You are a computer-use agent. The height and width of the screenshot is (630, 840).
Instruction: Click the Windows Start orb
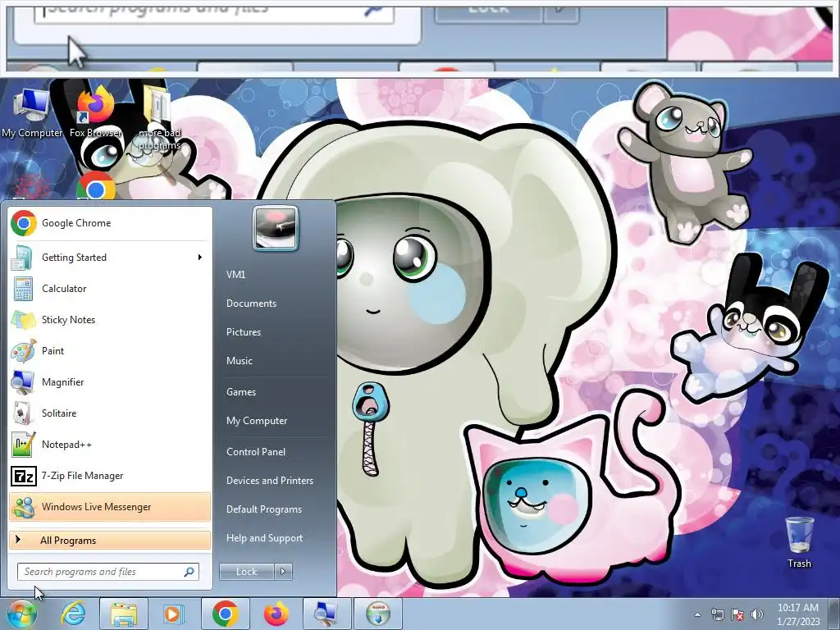(x=21, y=614)
